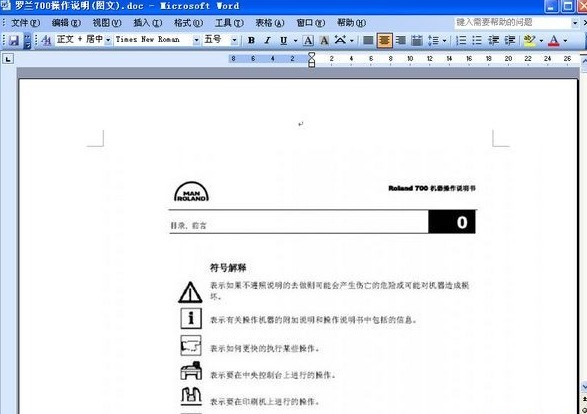
Task: Toggle Numbering list
Action: click(461, 40)
